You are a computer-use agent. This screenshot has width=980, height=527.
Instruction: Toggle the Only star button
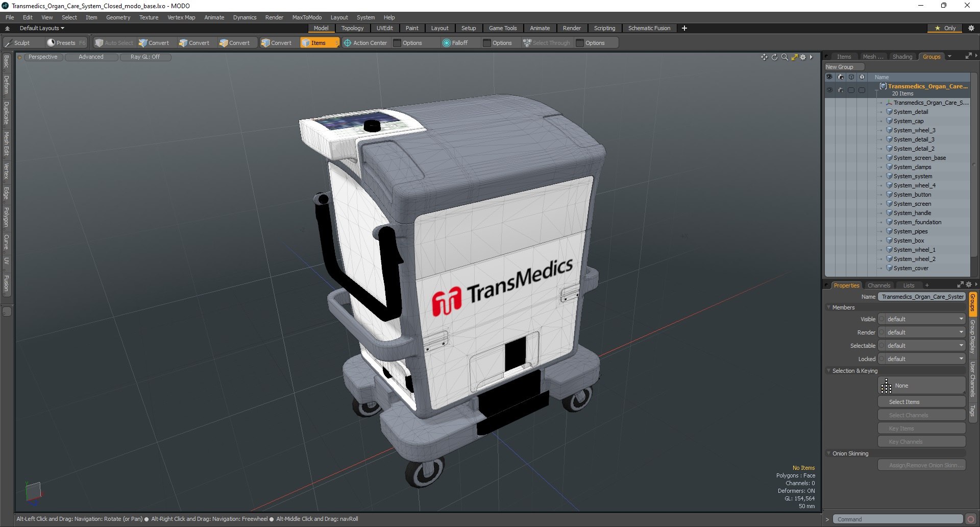point(945,28)
